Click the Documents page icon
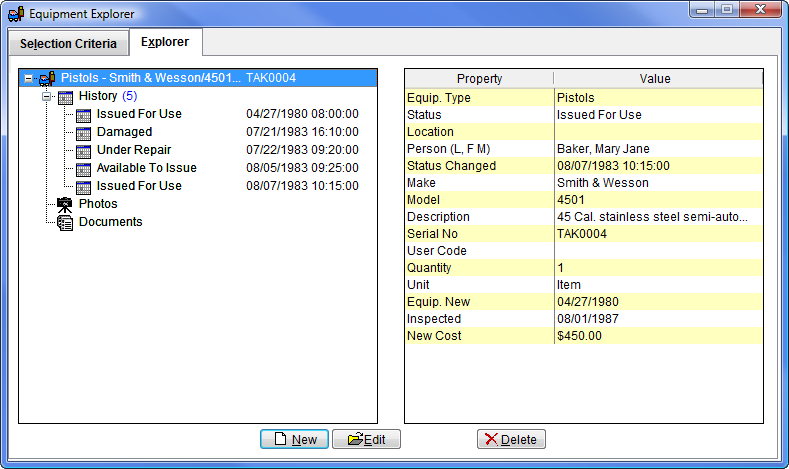Image resolution: width=789 pixels, height=469 pixels. [x=65, y=222]
